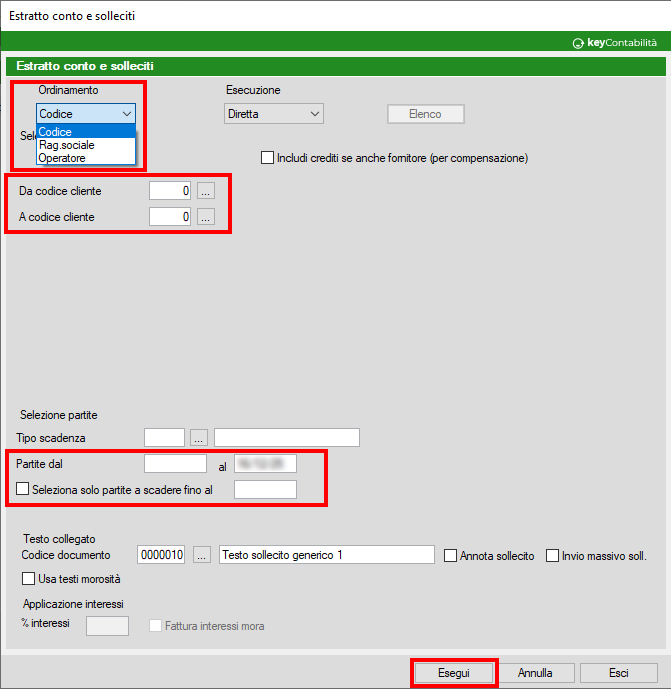The height and width of the screenshot is (689, 671).
Task: Collapse the Ordinamento dropdown
Action: pos(126,114)
